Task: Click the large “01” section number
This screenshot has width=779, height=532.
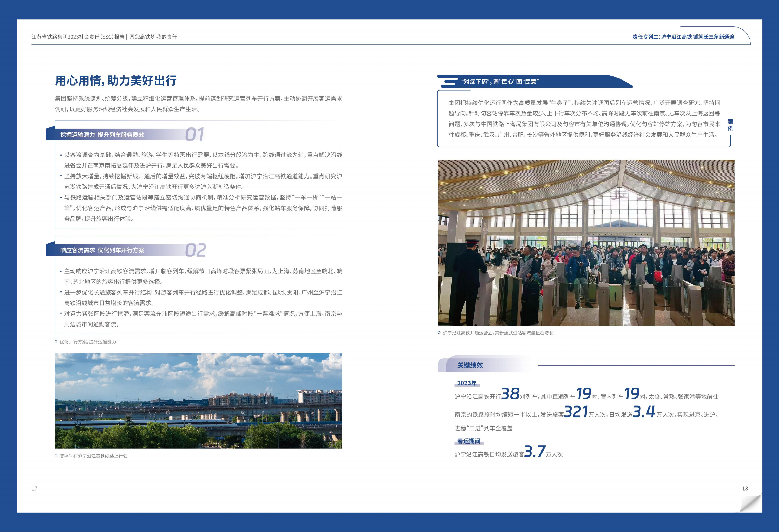Action: pyautogui.click(x=194, y=135)
